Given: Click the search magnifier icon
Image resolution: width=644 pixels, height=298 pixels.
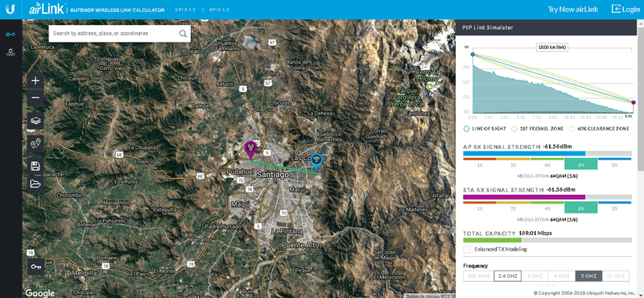Looking at the screenshot, I should pos(183,33).
